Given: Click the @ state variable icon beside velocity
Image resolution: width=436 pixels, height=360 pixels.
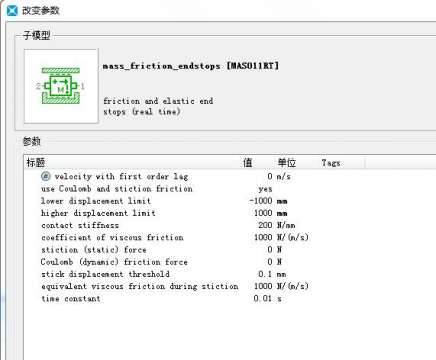Looking at the screenshot, I should tap(45, 176).
